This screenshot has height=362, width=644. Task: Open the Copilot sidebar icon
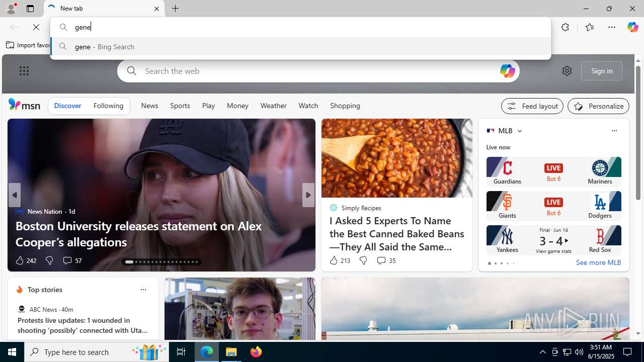(632, 27)
